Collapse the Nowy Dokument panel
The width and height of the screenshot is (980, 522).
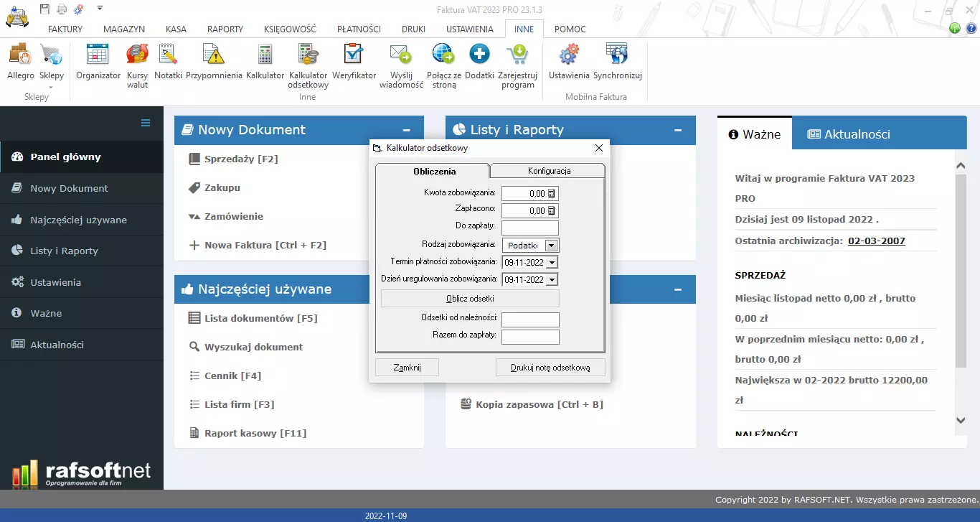pos(407,130)
